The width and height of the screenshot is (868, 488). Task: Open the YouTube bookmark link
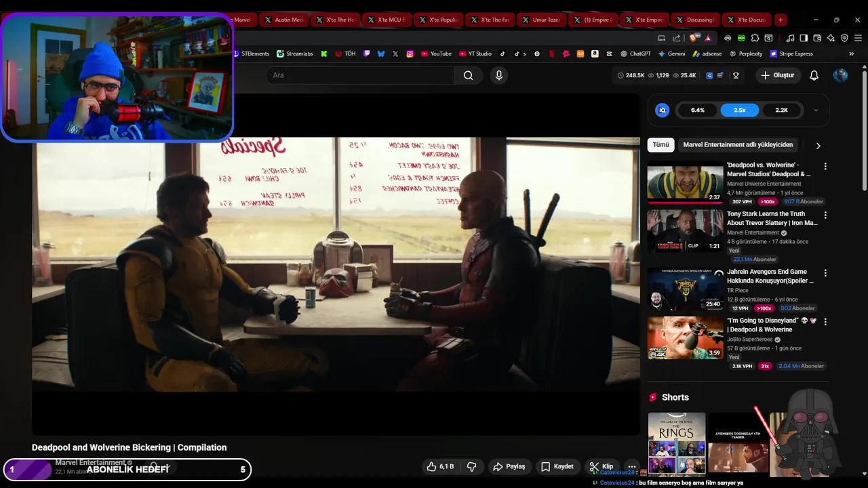(x=435, y=54)
